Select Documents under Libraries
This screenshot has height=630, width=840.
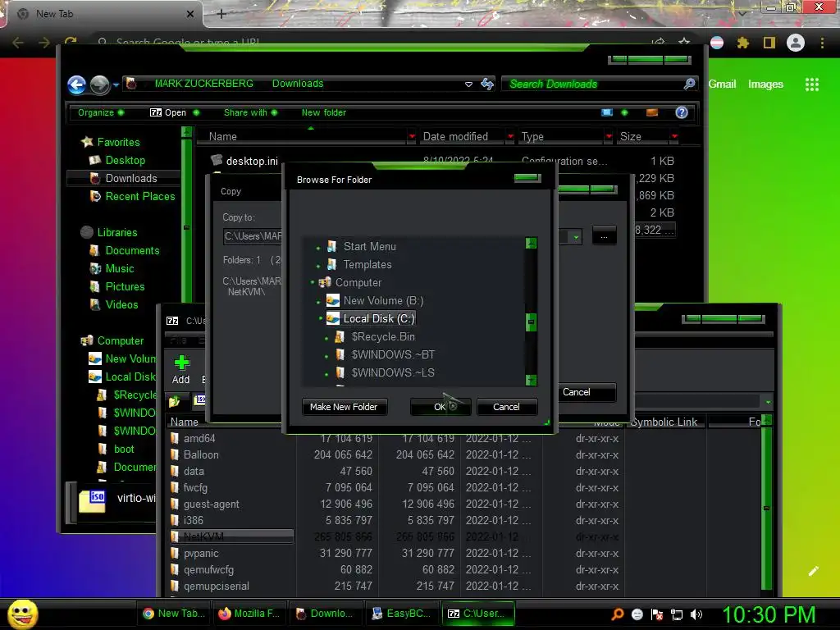coord(132,251)
